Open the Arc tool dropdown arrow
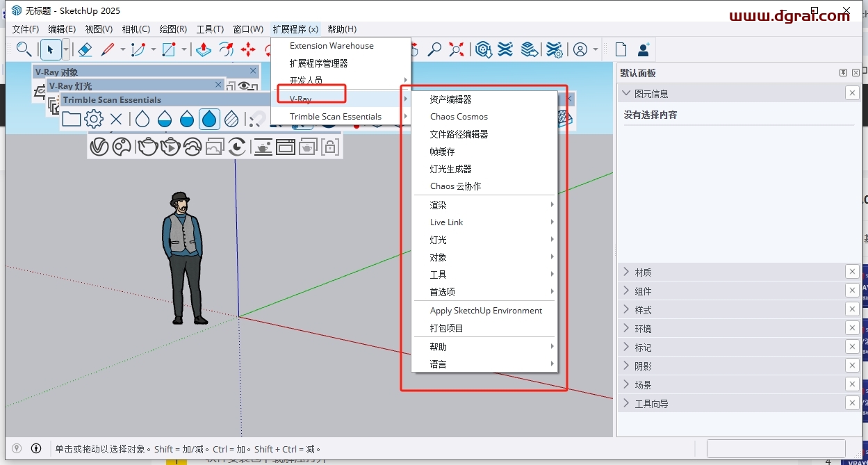This screenshot has height=465, width=868. [153, 49]
